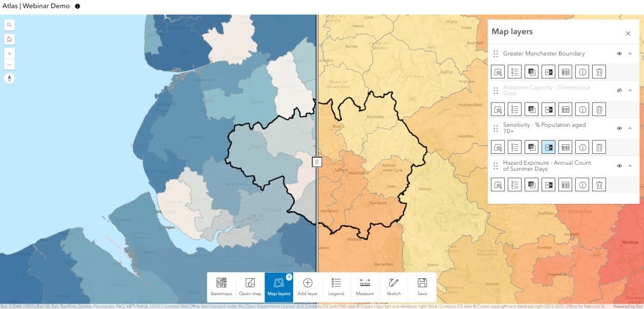Screen dimensions: 644x309
Task: Collapse the Sensitivity Population layer options
Action: click(630, 128)
